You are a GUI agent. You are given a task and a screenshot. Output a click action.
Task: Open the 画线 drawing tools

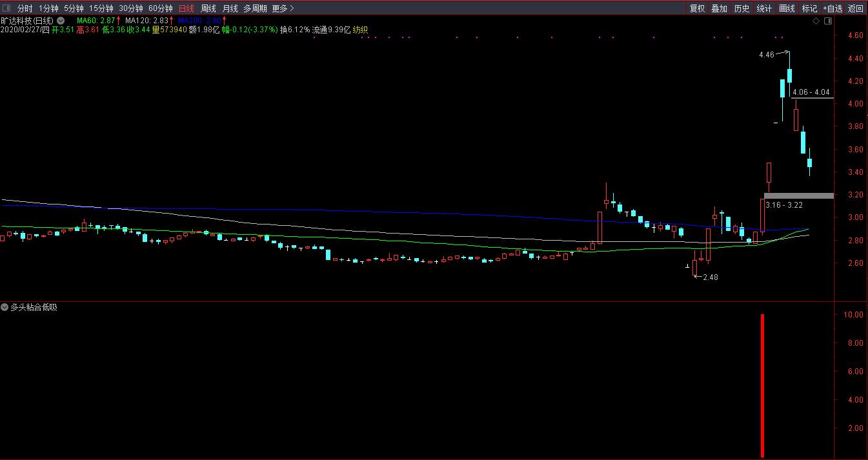pos(787,8)
